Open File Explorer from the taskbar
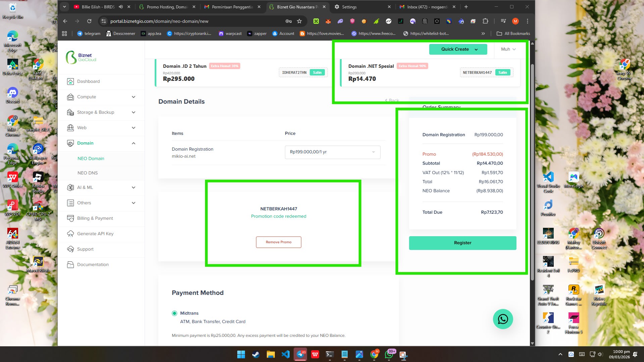644x362 pixels. (x=270, y=354)
